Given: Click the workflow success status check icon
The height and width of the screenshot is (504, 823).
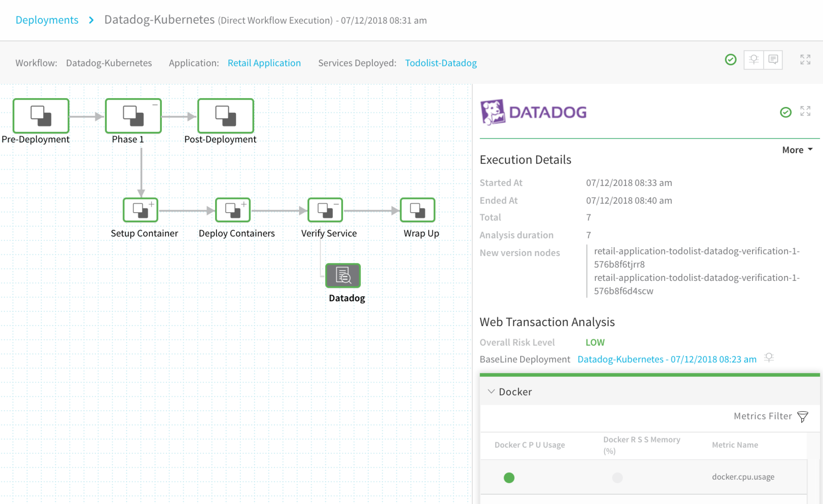Looking at the screenshot, I should point(731,60).
